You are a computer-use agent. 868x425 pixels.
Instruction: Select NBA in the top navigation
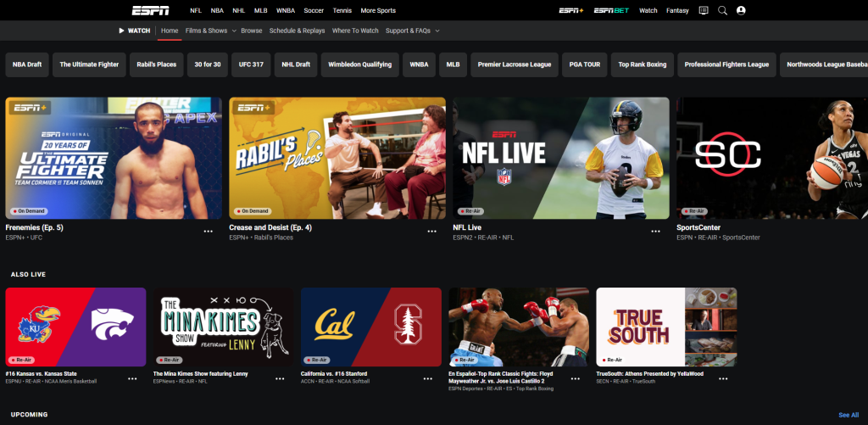[217, 10]
